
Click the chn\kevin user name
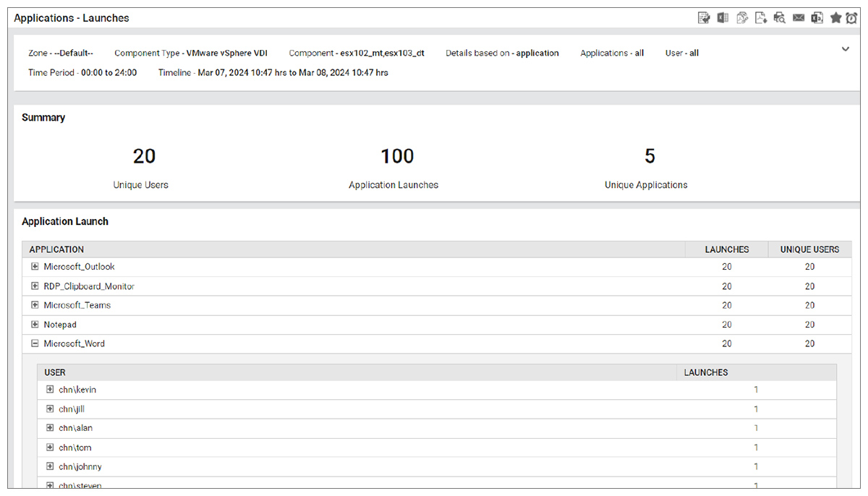pyautogui.click(x=77, y=390)
